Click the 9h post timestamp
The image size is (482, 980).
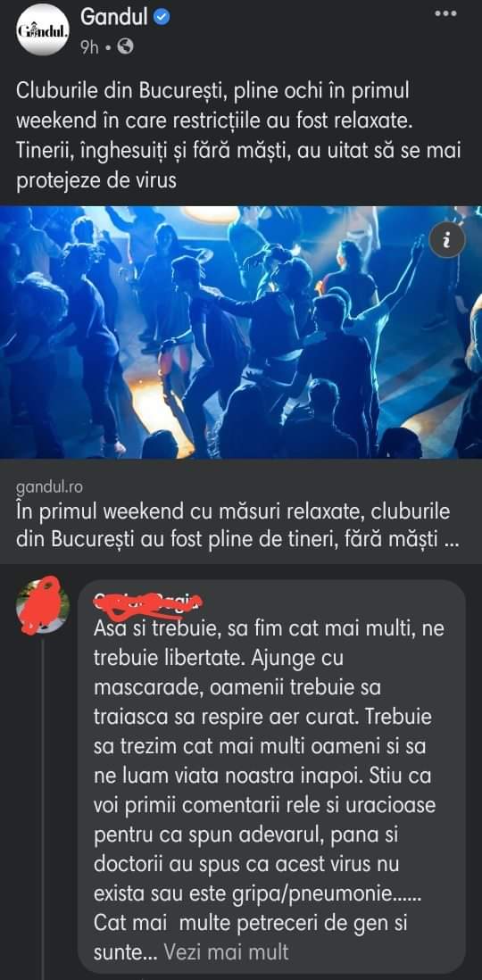(89, 47)
